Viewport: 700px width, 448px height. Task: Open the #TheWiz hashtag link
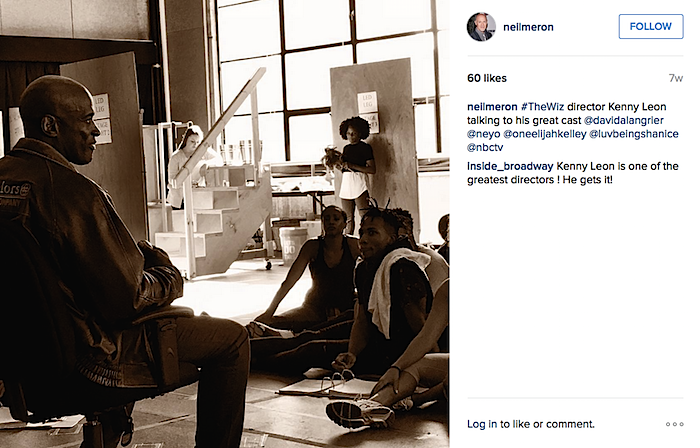[542, 107]
